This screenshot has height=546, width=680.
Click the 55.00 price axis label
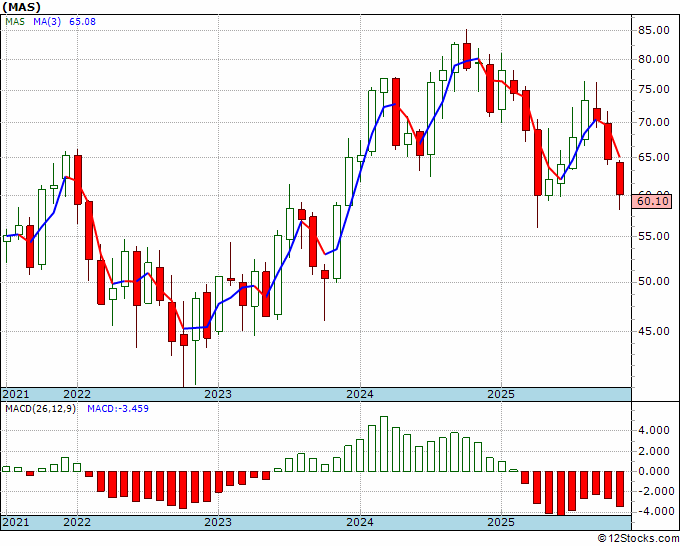653,236
